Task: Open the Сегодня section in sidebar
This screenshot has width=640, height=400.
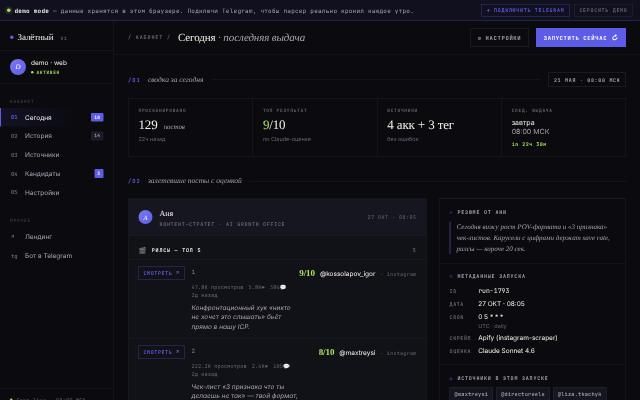Action: [x=57, y=118]
